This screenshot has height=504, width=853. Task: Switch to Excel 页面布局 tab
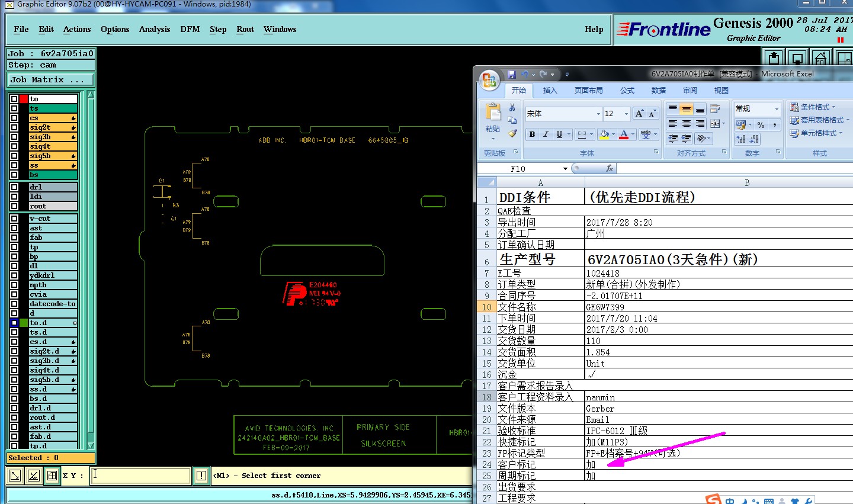[588, 91]
